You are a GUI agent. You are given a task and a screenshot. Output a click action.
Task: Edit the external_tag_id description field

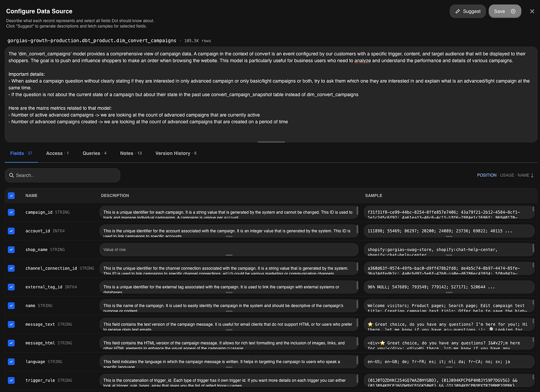[229, 287]
